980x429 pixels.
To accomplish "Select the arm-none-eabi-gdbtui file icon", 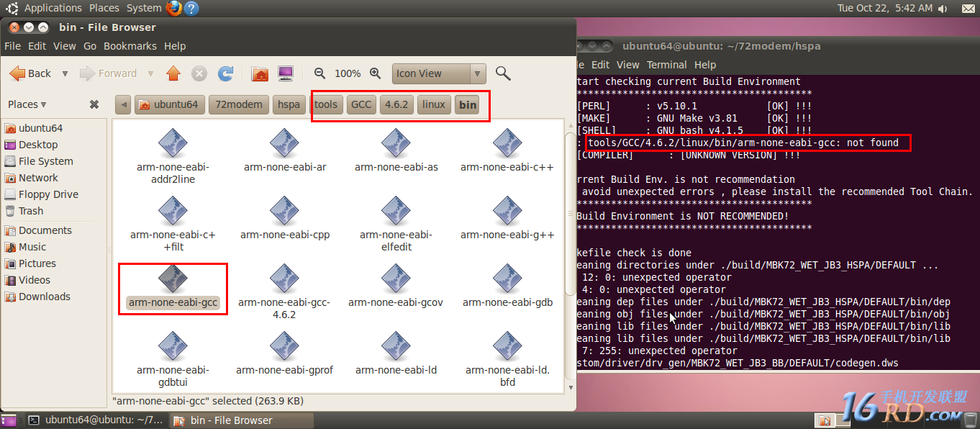I will point(173,346).
